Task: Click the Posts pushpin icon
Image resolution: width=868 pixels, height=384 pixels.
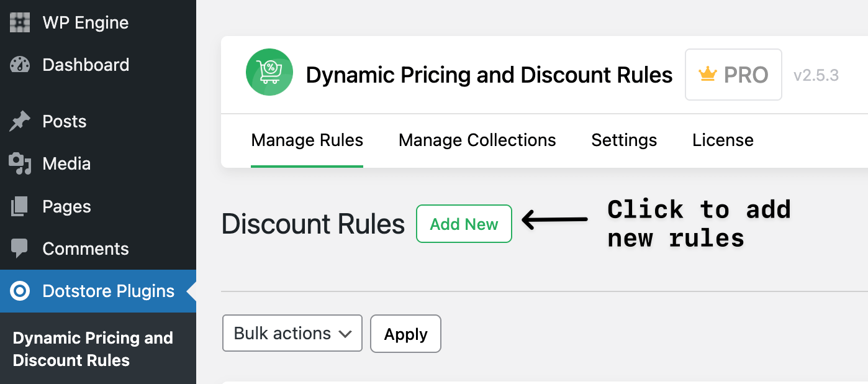Action: pos(19,121)
